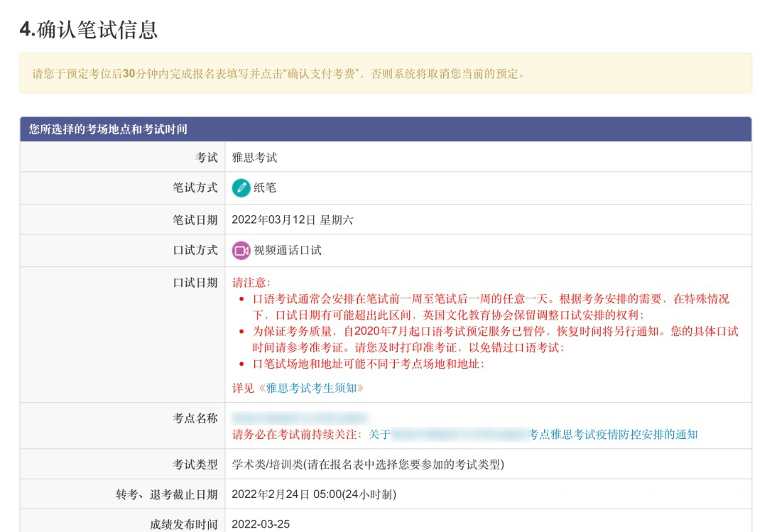
Task: Click the score release date 2022-03-25
Action: pyautogui.click(x=261, y=524)
